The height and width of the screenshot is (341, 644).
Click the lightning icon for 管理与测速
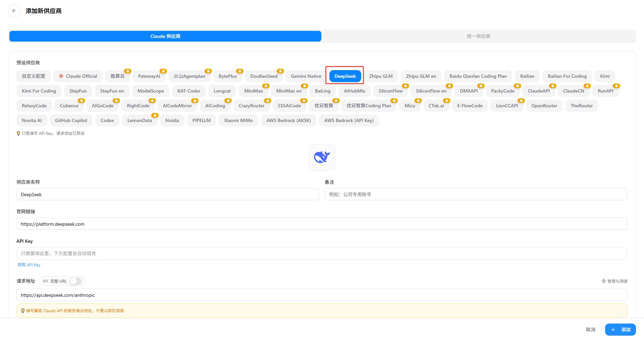point(603,281)
